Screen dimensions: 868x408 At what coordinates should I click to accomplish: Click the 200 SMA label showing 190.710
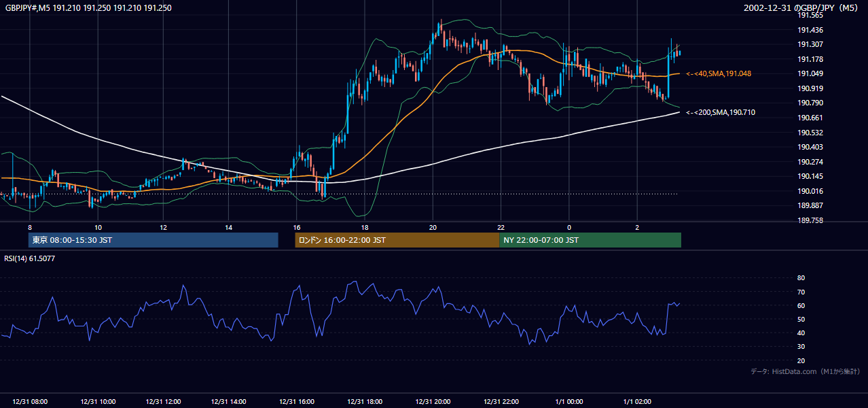coord(721,112)
